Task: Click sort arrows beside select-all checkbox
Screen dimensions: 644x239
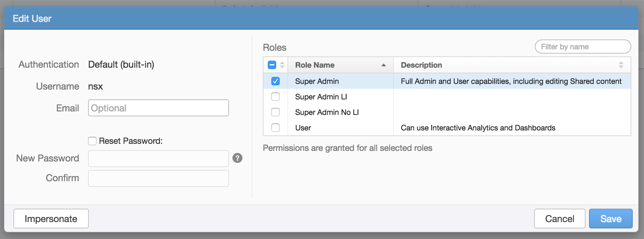Action: point(282,65)
